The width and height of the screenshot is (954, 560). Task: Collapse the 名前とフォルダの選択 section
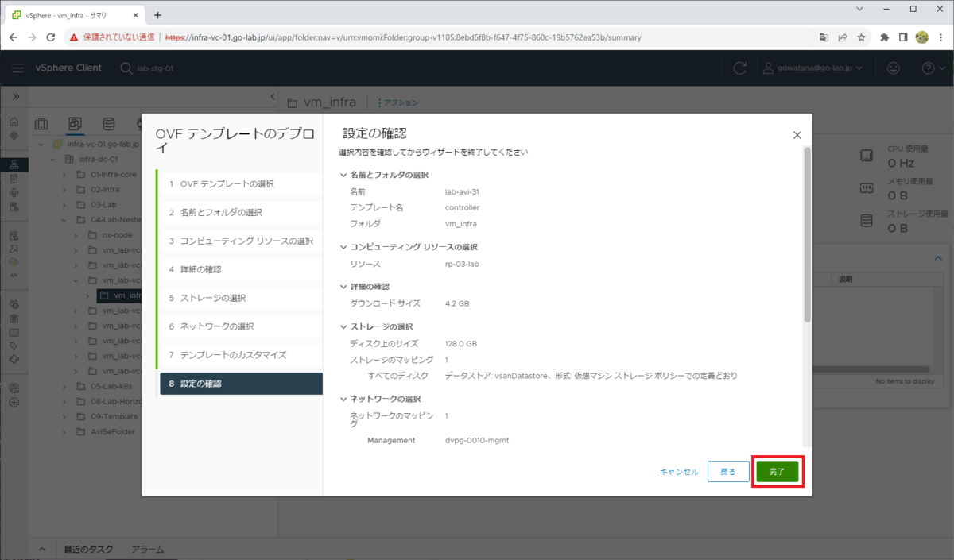coord(343,175)
